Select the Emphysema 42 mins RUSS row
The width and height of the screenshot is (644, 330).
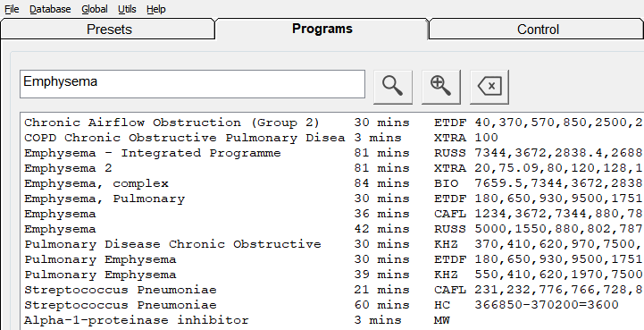coord(333,229)
